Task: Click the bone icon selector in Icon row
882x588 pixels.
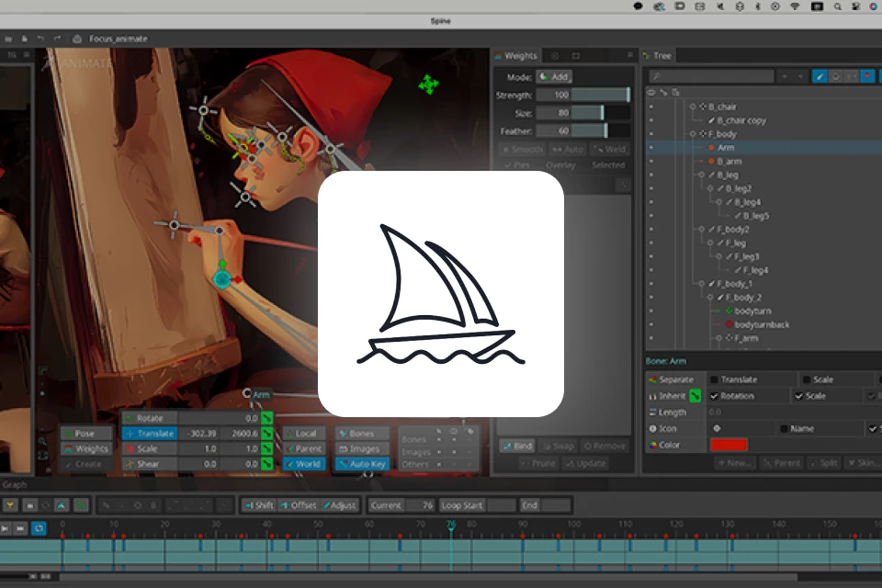Action: [717, 428]
